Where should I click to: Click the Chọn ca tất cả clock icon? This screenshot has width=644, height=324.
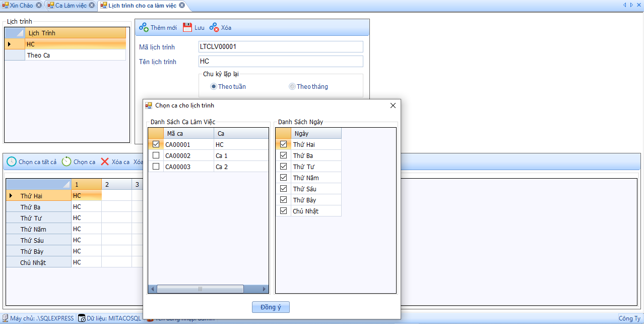(x=11, y=162)
